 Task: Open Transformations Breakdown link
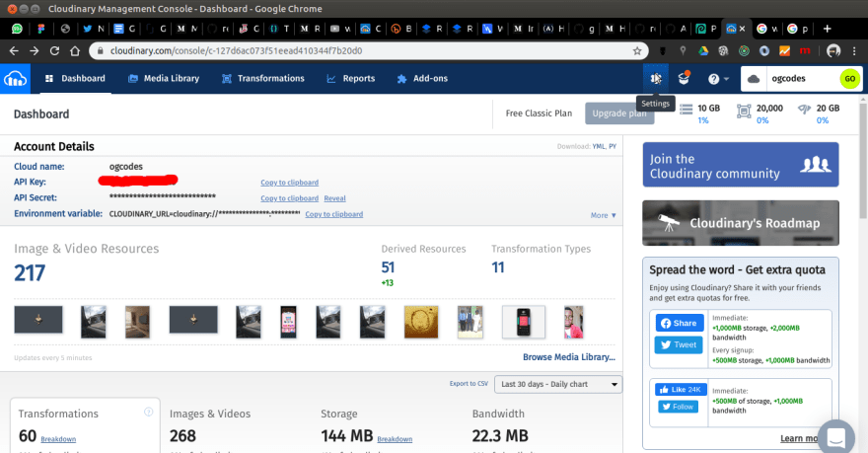click(58, 439)
